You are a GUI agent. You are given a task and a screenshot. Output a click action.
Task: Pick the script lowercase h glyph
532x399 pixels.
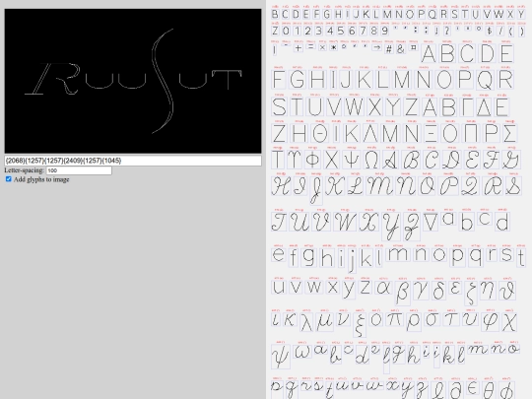pyautogui.click(x=413, y=355)
